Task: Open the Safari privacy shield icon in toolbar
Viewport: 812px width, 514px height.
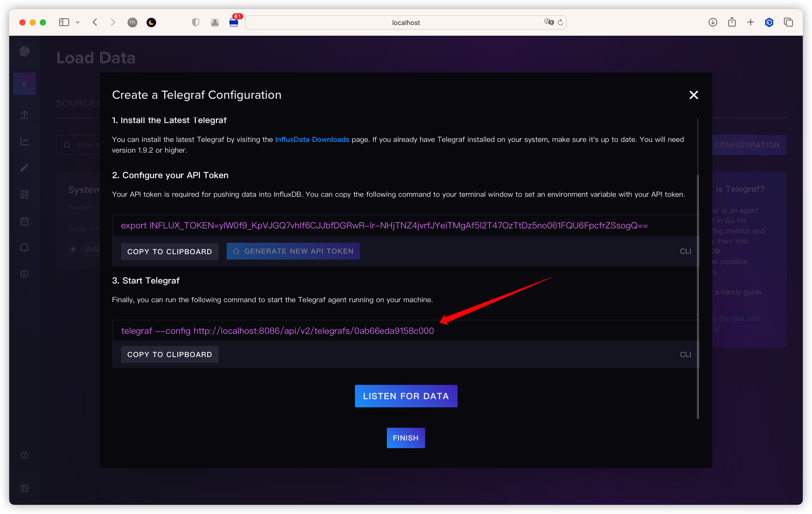Action: (195, 22)
